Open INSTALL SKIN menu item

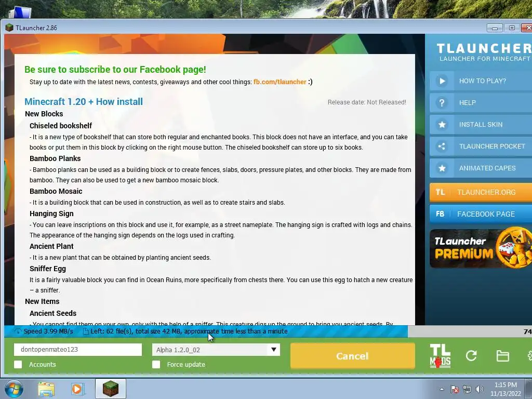481,125
